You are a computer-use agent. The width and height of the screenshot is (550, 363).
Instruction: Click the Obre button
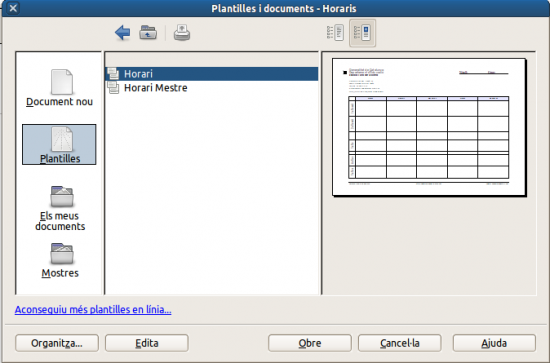click(x=310, y=343)
